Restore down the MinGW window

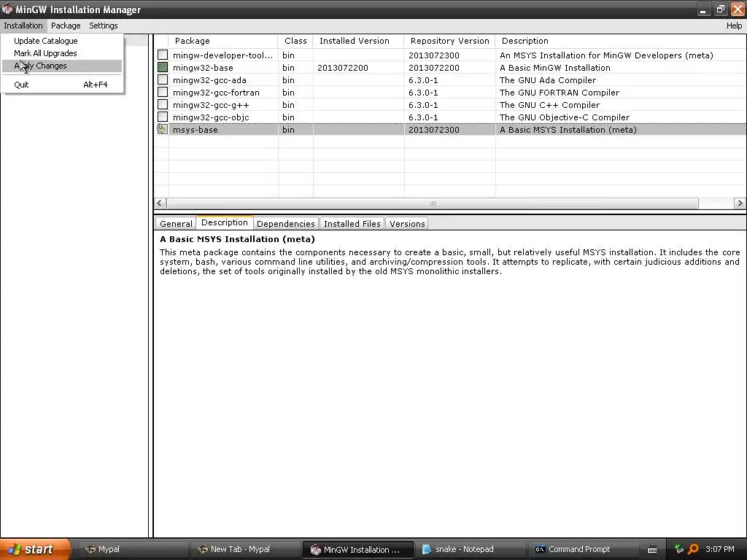click(720, 9)
